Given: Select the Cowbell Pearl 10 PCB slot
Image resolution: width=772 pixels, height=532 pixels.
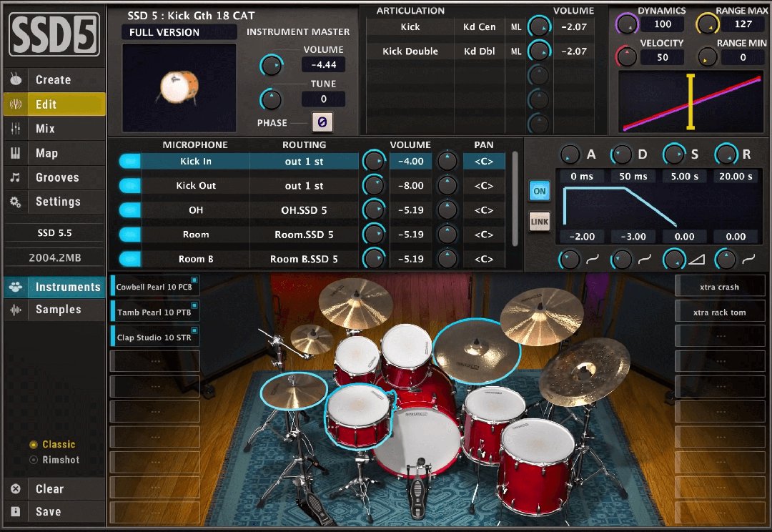Looking at the screenshot, I should click(x=154, y=285).
